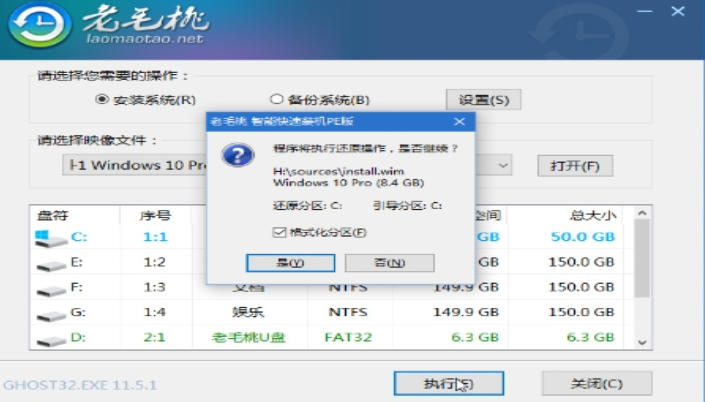Click the 打开(F) button
This screenshot has width=705, height=402.
pyautogui.click(x=575, y=166)
